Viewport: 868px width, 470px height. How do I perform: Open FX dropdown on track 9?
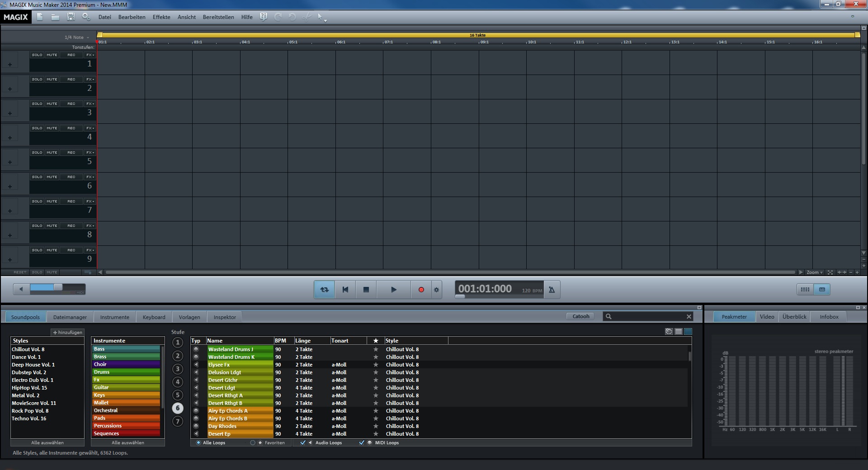pyautogui.click(x=90, y=250)
